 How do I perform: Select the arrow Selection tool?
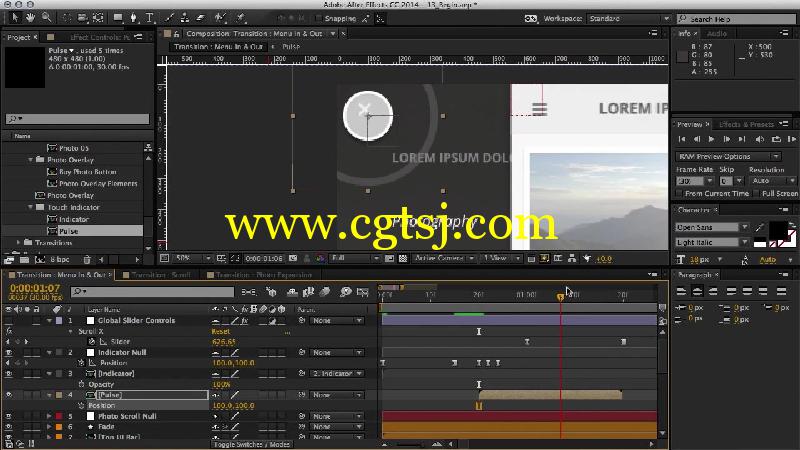click(x=14, y=18)
